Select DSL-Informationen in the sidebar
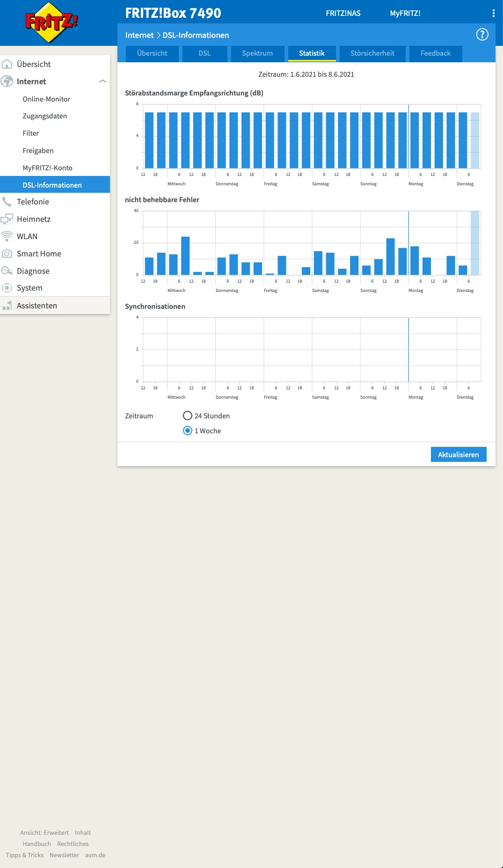This screenshot has height=868, width=503. click(x=55, y=184)
